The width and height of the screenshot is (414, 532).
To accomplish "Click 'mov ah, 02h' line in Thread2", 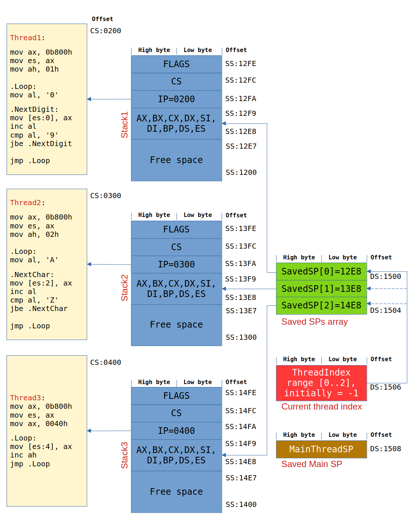I will 34,235.
